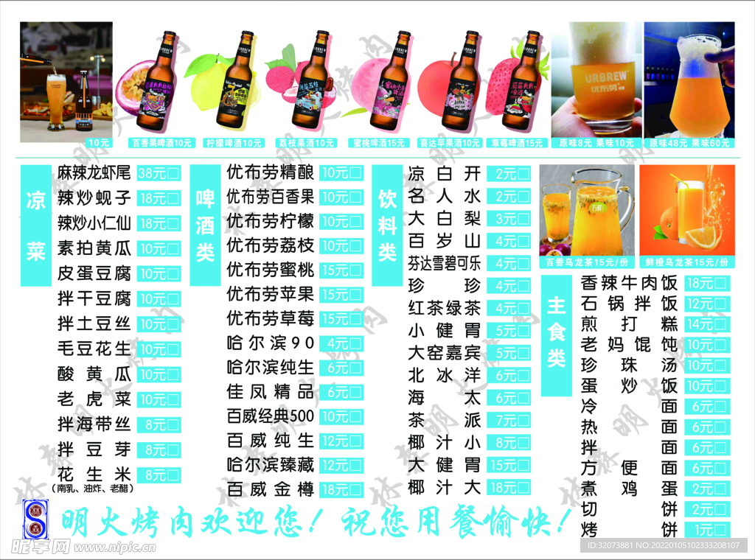Click the 辣炒小仁仙 dish name
The image size is (755, 560).
click(x=94, y=223)
